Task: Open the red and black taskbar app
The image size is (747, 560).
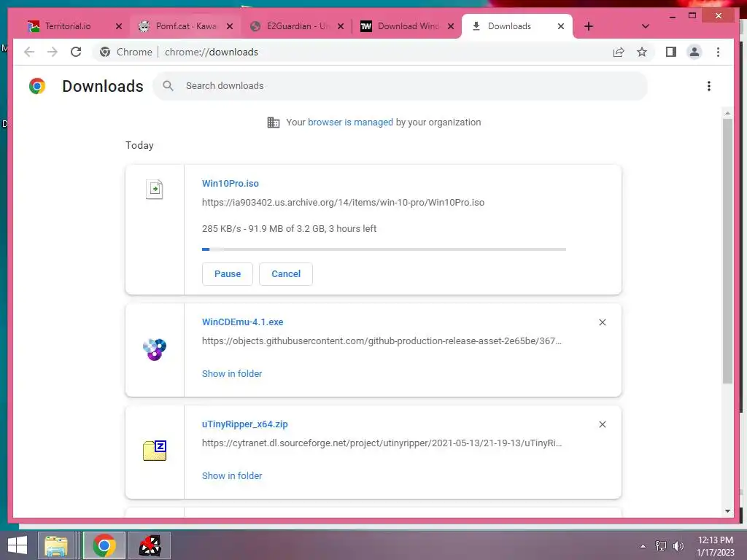Action: click(x=150, y=545)
